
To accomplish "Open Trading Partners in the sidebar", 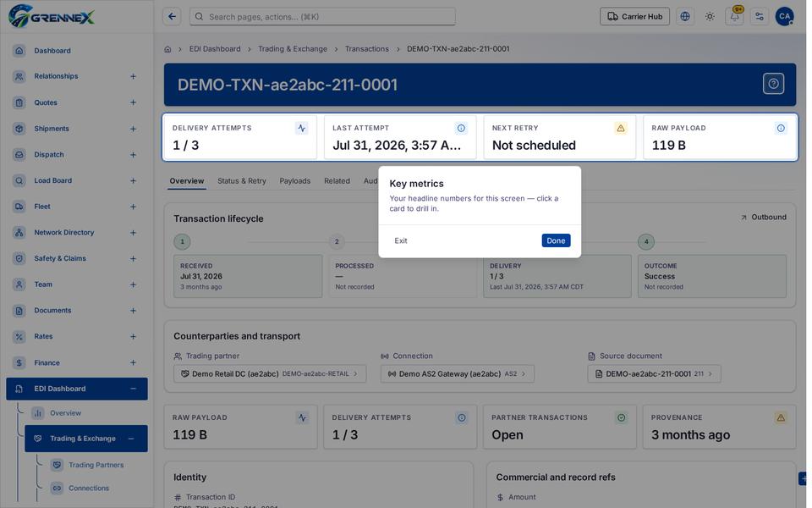I will tap(96, 465).
